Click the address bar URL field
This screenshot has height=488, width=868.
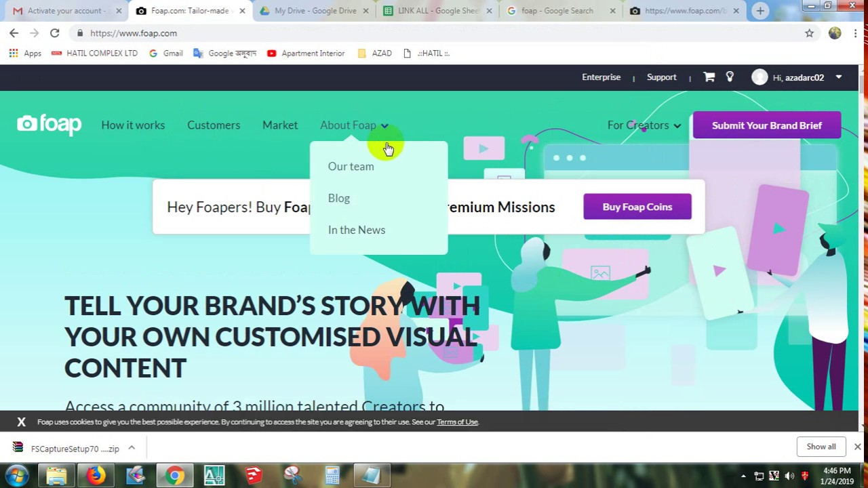(x=434, y=33)
